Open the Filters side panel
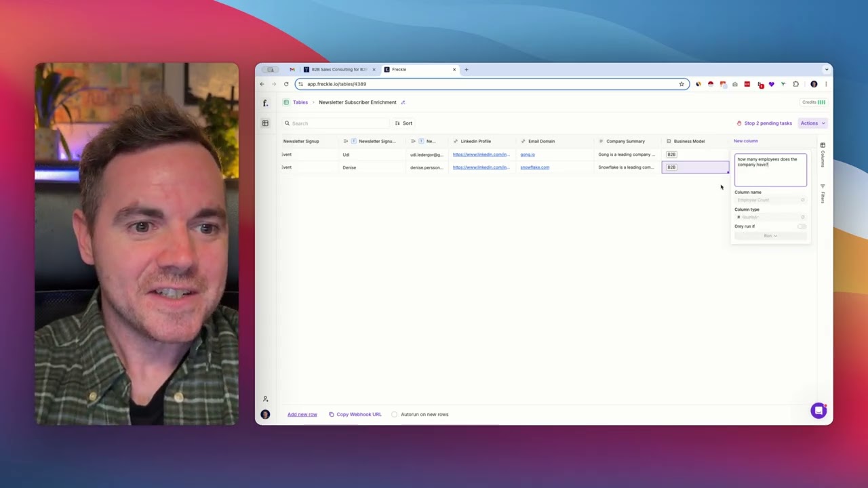The width and height of the screenshot is (868, 488). (823, 194)
